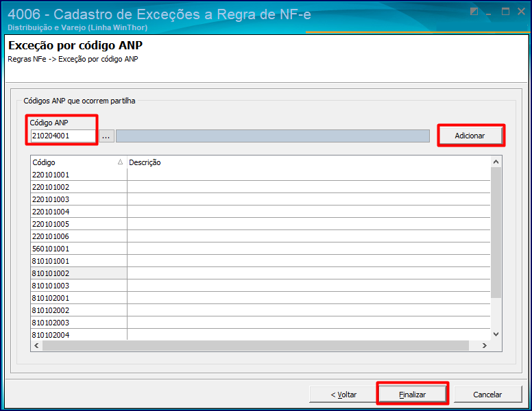Select row with code 220101001
This screenshot has height=411, width=532.
(x=261, y=175)
